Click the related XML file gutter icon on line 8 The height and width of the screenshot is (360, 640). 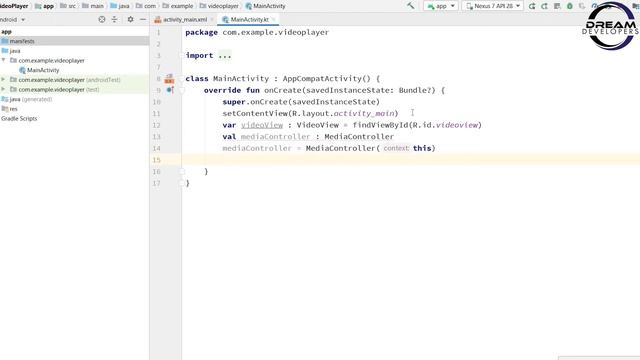point(169,78)
